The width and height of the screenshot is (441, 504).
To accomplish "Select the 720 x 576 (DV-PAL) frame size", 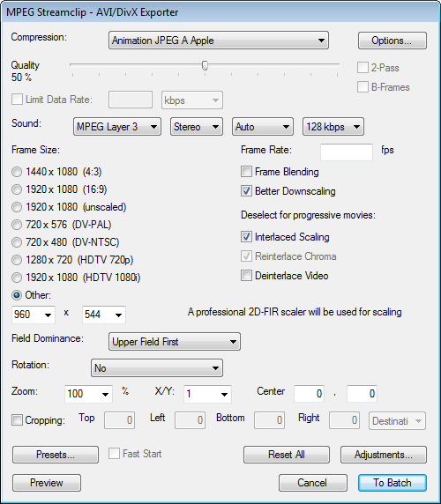I will (17, 225).
